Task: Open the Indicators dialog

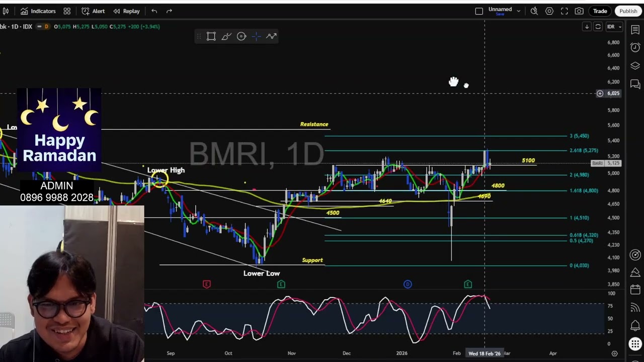Action: [38, 11]
